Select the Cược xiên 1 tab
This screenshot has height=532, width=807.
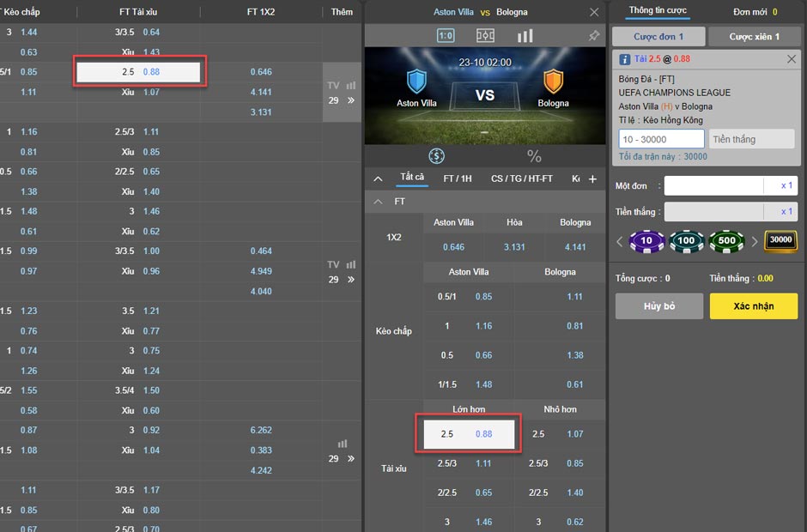pyautogui.click(x=754, y=37)
